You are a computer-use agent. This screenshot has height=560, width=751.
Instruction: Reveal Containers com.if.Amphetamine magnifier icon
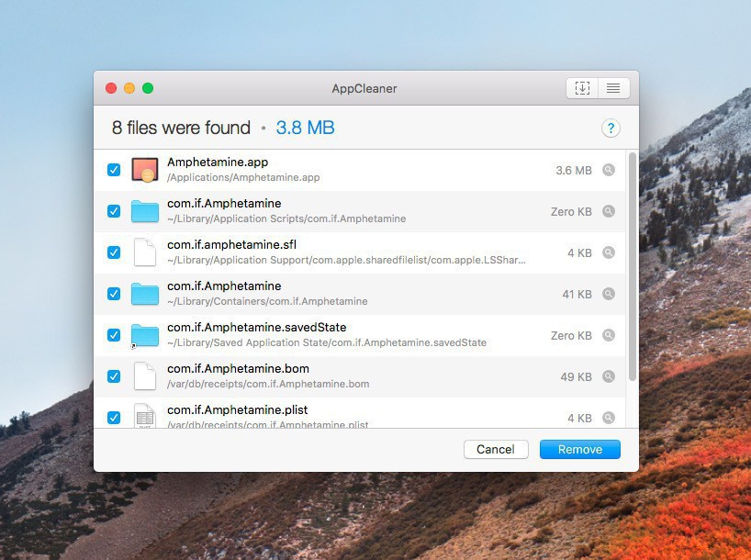(609, 294)
